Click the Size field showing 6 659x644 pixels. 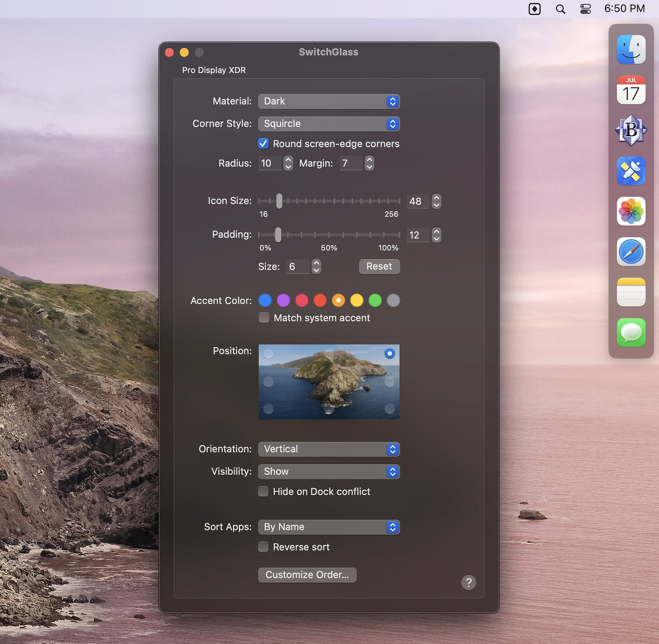298,266
